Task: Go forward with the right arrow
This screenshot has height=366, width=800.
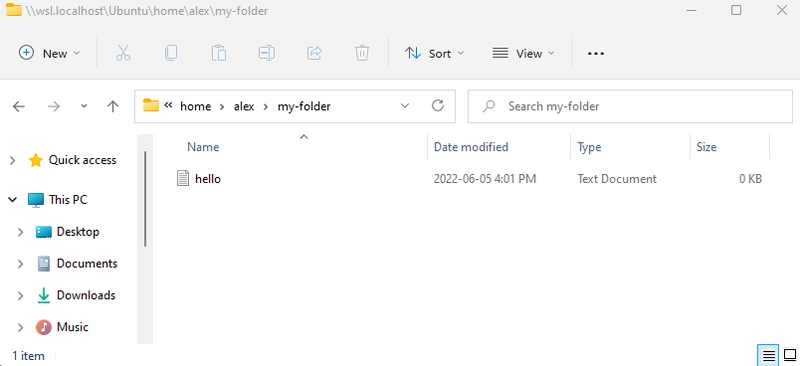Action: [54, 106]
